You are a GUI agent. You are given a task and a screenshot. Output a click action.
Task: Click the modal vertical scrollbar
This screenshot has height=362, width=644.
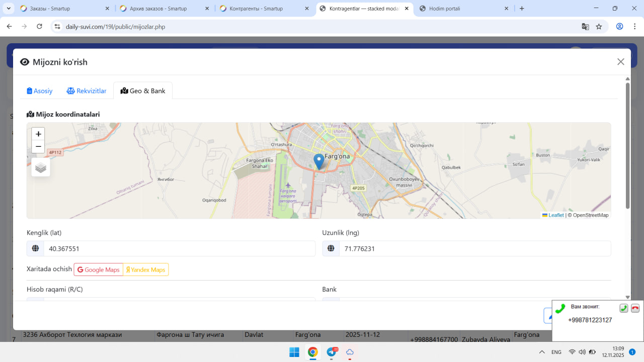pos(627,146)
